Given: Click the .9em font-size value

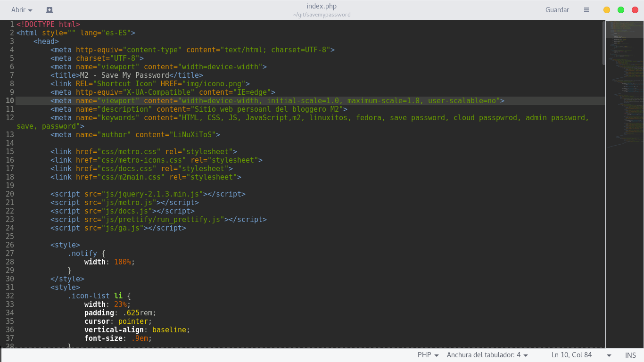Looking at the screenshot, I should [x=140, y=338].
